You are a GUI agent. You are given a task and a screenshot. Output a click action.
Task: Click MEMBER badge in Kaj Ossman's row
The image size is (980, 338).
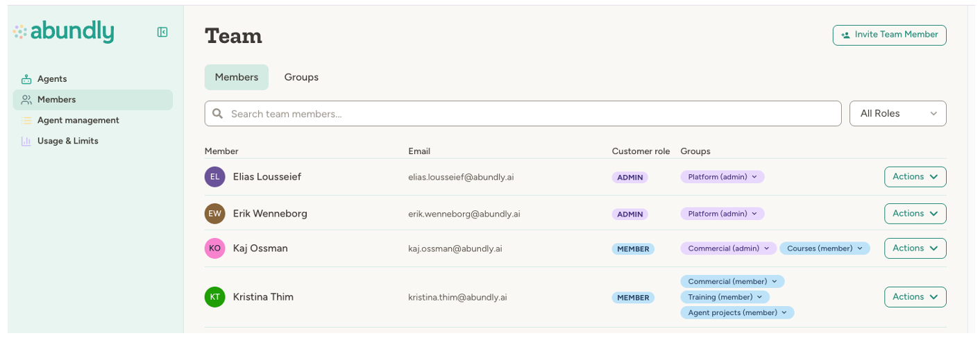(633, 249)
